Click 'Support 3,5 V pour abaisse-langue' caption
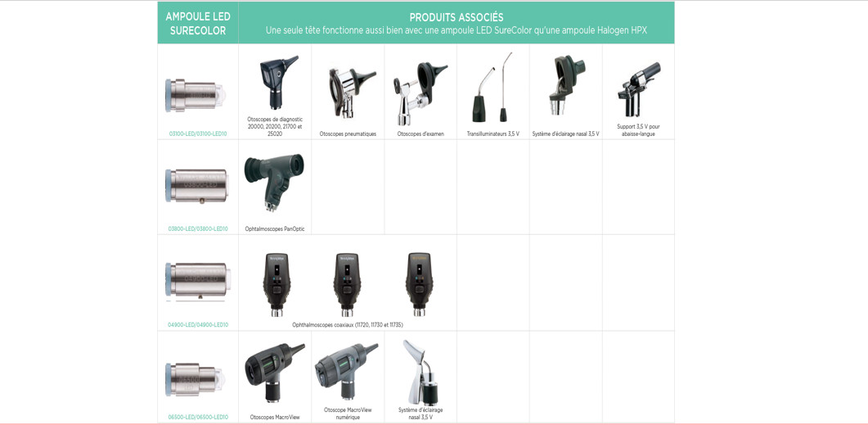Viewport: 868px width, 425px height. (x=638, y=130)
